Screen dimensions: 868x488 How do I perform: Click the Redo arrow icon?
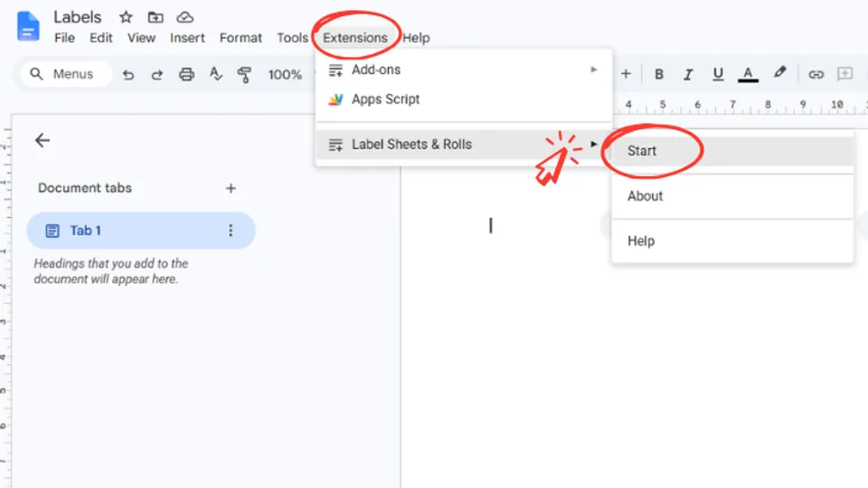pyautogui.click(x=157, y=75)
